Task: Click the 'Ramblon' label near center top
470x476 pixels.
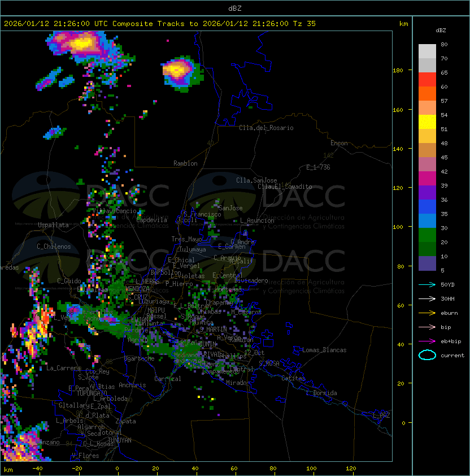Action: (x=185, y=163)
